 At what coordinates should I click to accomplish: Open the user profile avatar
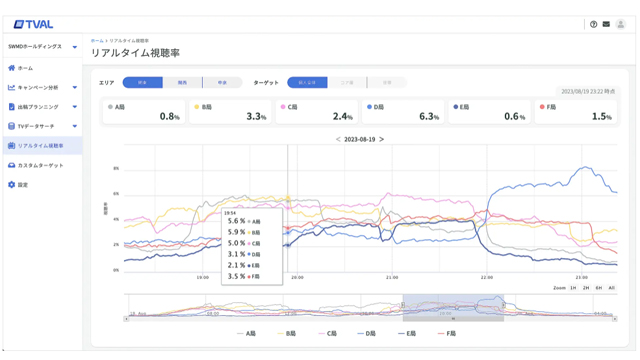(x=620, y=24)
